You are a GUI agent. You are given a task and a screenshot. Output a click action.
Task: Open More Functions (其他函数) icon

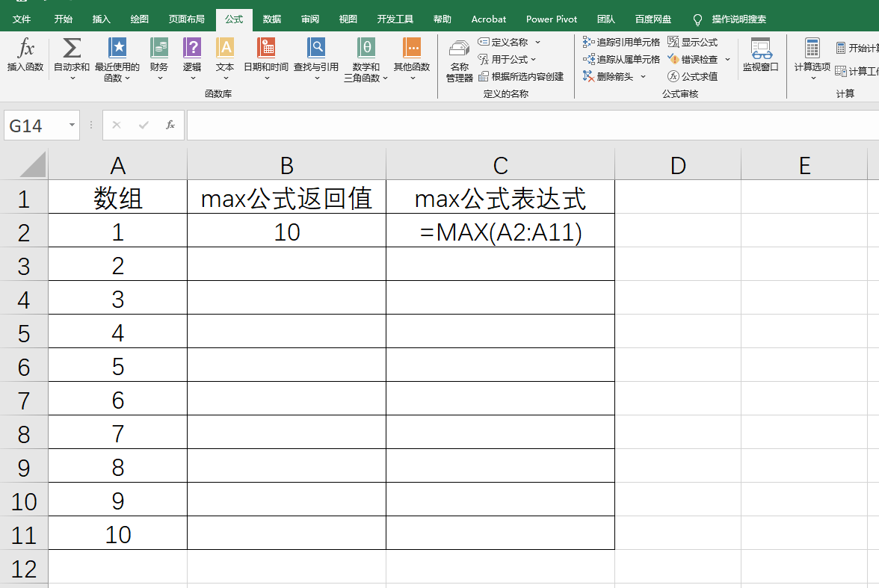coord(412,49)
